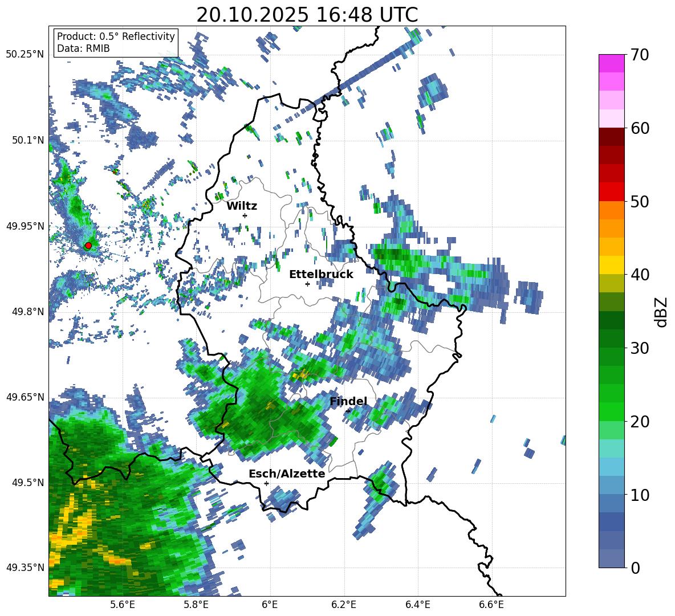Viewport: 675px width, 616px height.
Task: Pick the dark maroon swatch just below 60 dBZ
Action: click(x=611, y=137)
